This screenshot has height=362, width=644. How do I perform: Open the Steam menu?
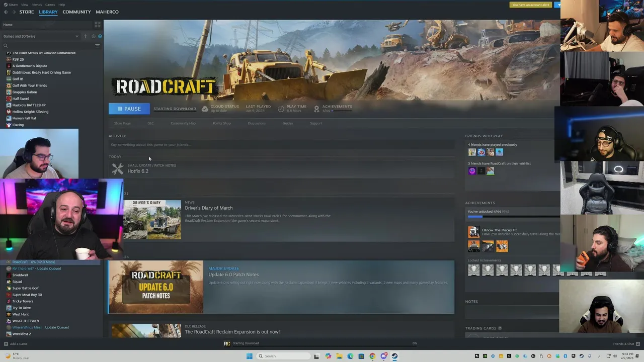pos(13,5)
